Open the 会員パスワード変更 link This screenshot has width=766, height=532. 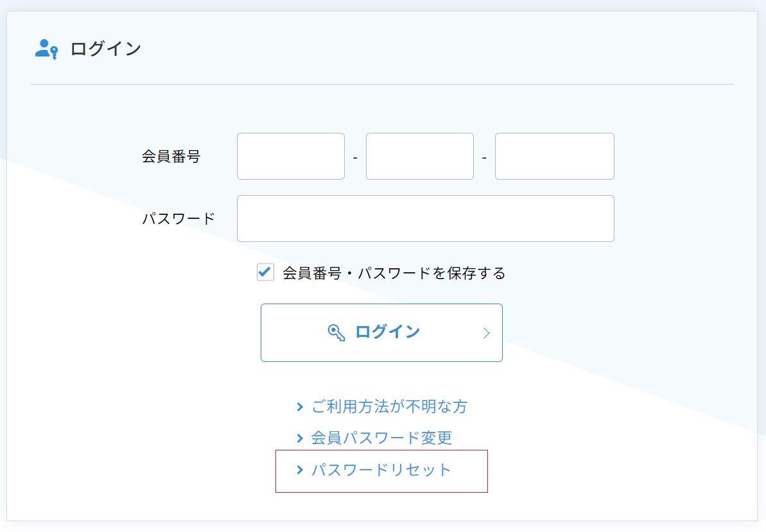click(x=381, y=438)
